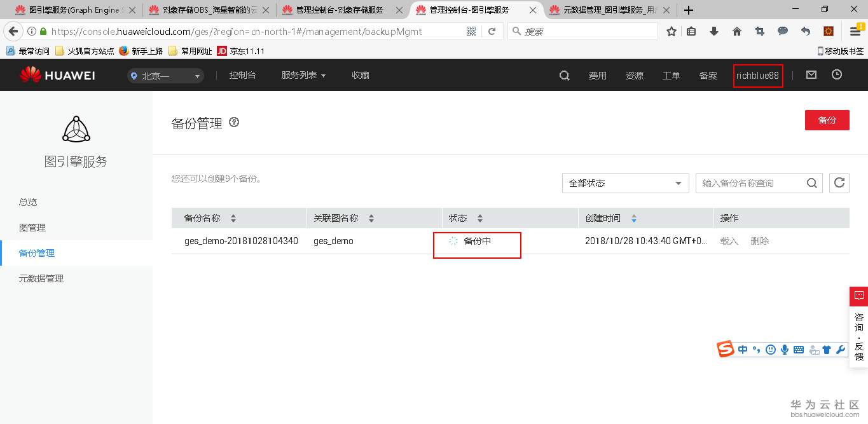This screenshot has width=868, height=424.
Task: Click 删除 for ges_demo backup
Action: coord(759,241)
